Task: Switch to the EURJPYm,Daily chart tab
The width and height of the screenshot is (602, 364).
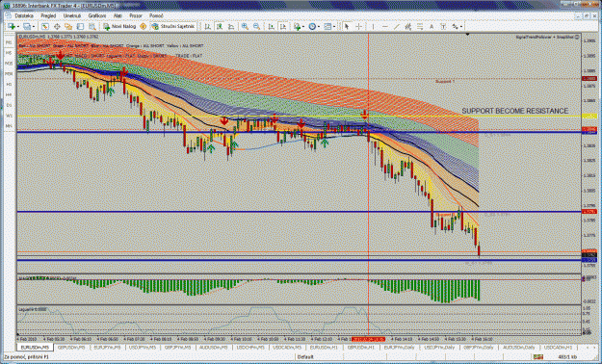Action: click(x=400, y=347)
